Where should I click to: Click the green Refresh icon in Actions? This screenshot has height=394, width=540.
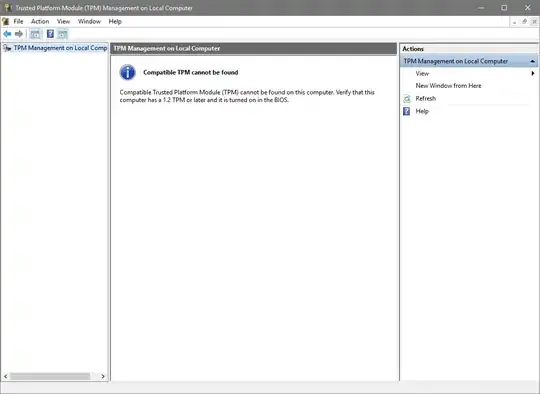point(407,99)
